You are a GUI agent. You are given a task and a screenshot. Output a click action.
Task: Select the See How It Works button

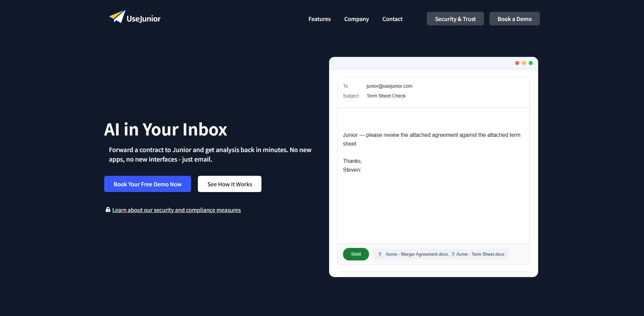[229, 184]
